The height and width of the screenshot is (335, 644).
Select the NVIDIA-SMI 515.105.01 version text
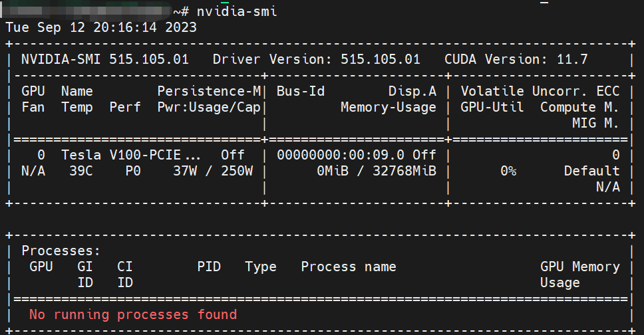(x=104, y=59)
